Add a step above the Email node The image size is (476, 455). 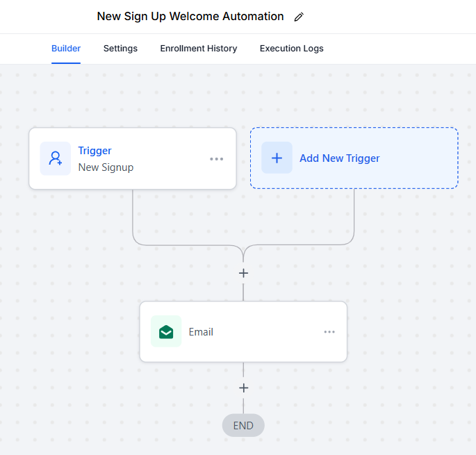[x=243, y=273]
